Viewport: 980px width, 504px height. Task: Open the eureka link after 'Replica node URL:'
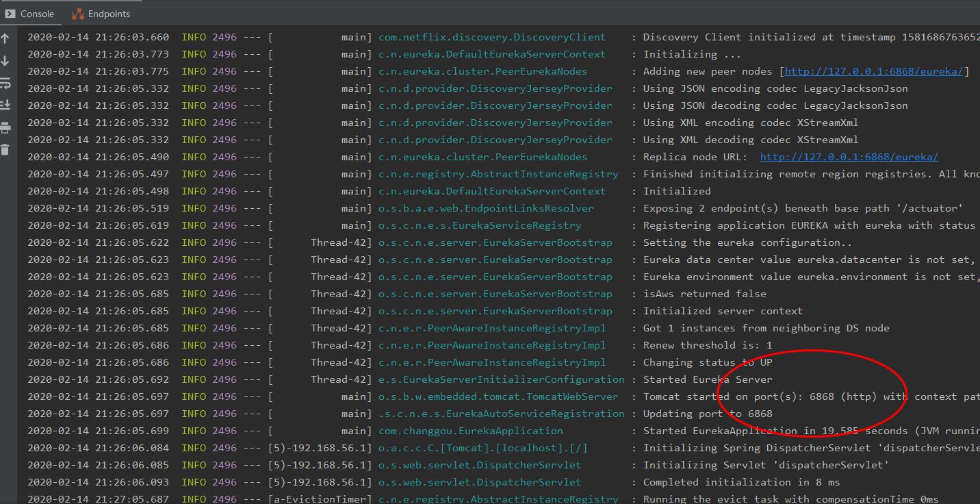[x=849, y=157]
